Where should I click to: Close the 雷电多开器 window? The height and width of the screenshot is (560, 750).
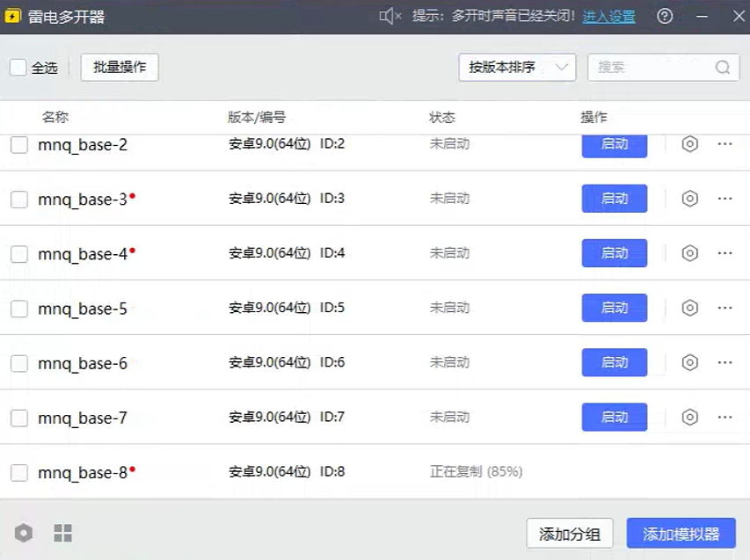[739, 16]
